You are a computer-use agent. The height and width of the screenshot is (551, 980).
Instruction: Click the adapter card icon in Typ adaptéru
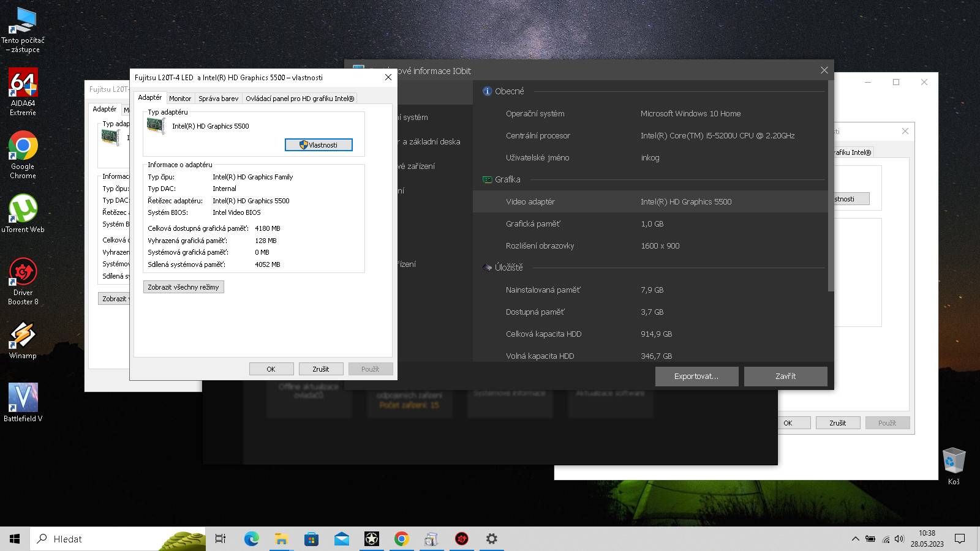156,126
